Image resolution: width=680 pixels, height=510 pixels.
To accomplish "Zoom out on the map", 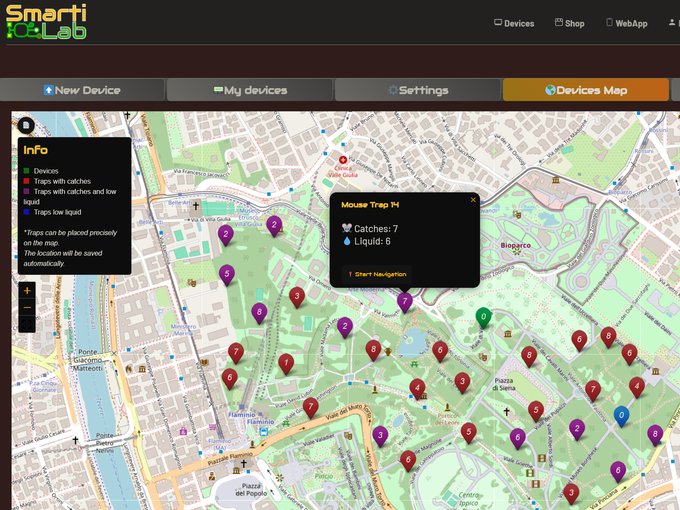I will click(x=26, y=308).
